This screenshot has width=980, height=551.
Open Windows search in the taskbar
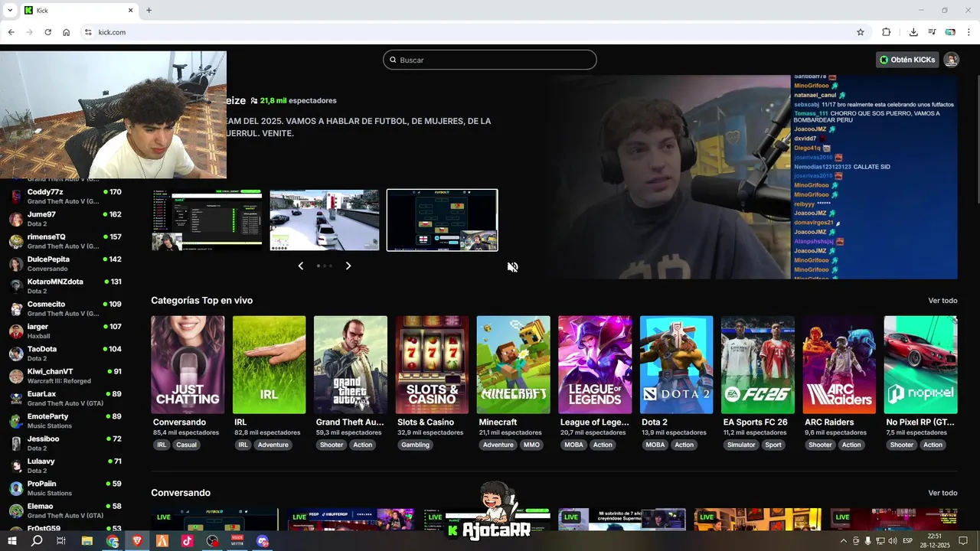click(x=37, y=541)
